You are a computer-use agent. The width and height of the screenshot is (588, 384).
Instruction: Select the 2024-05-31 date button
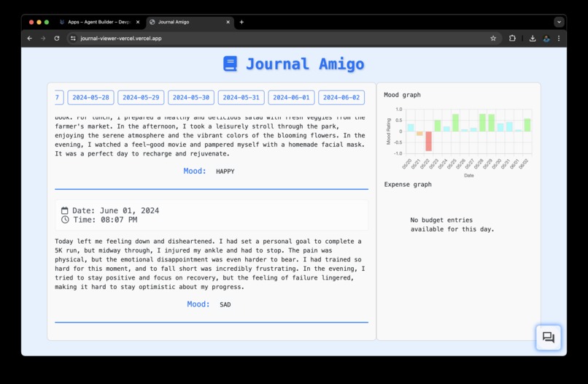(x=241, y=98)
